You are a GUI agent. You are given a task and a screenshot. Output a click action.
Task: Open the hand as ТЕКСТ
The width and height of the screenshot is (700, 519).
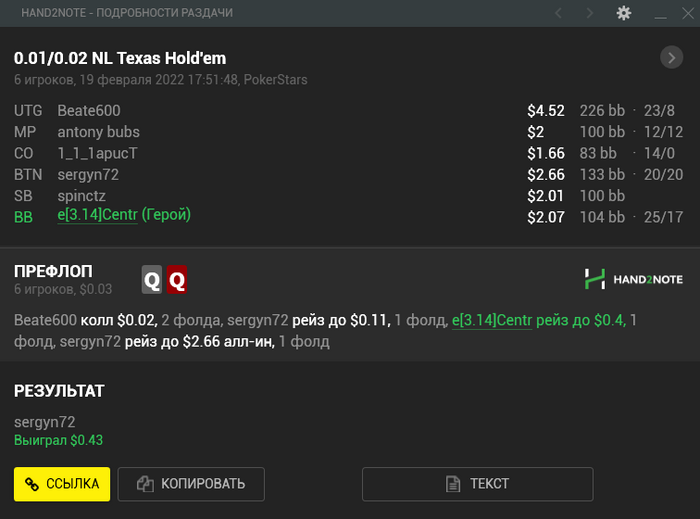click(478, 484)
